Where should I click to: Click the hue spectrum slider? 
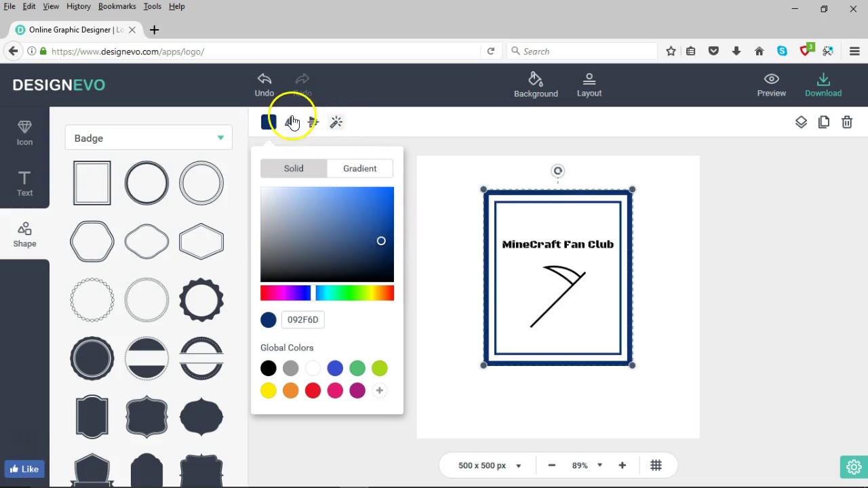pyautogui.click(x=327, y=293)
